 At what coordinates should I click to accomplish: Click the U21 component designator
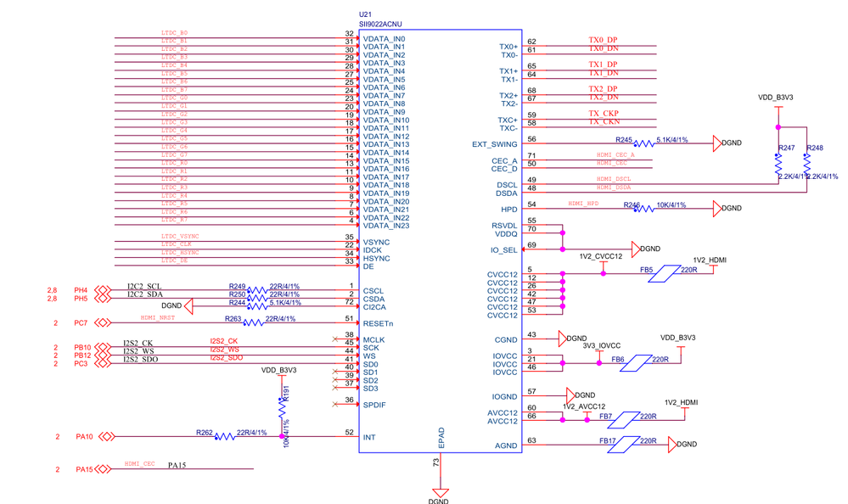tap(365, 14)
